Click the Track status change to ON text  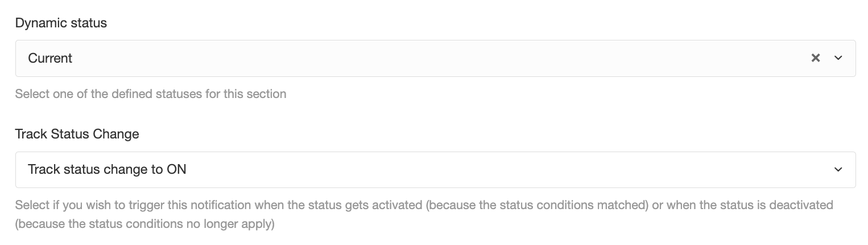(x=107, y=170)
